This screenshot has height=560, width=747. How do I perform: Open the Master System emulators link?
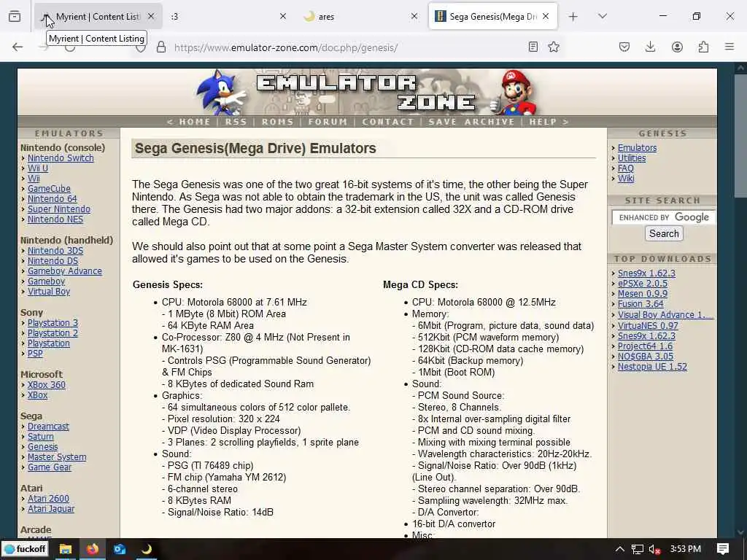pyautogui.click(x=57, y=457)
